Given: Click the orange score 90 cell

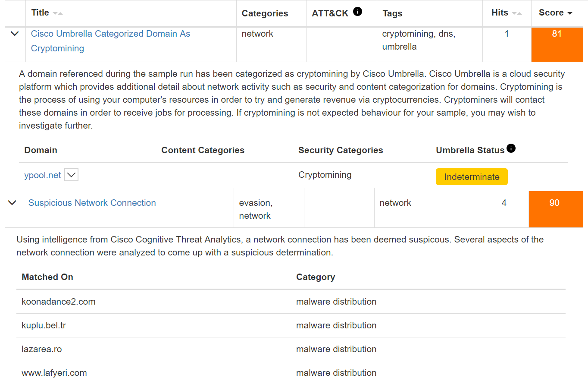Looking at the screenshot, I should tap(554, 209).
